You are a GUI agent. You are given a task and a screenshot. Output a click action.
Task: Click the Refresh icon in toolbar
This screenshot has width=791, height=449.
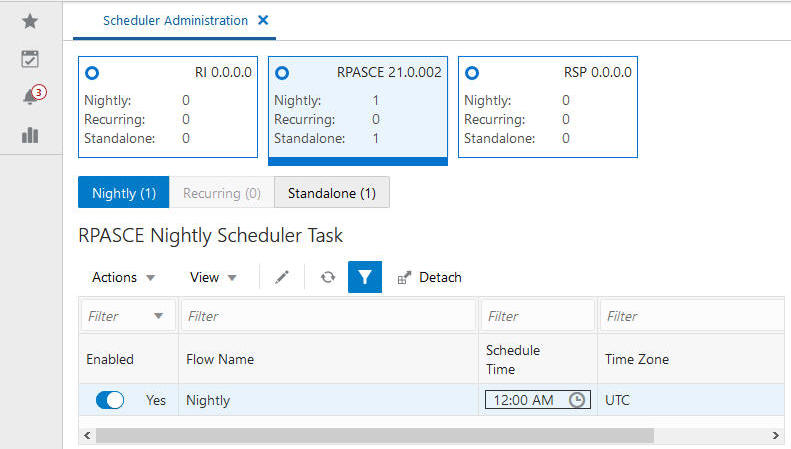pos(327,277)
